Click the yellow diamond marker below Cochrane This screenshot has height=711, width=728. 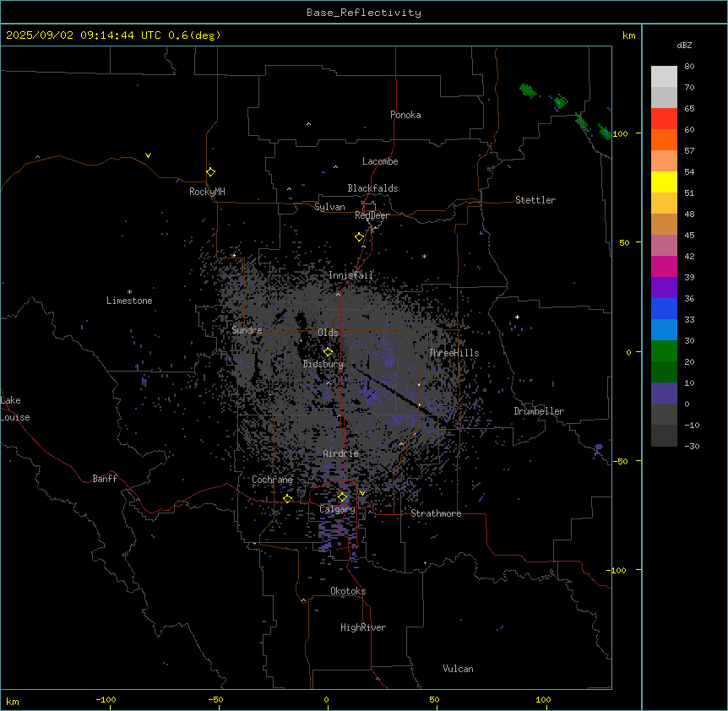(x=287, y=498)
